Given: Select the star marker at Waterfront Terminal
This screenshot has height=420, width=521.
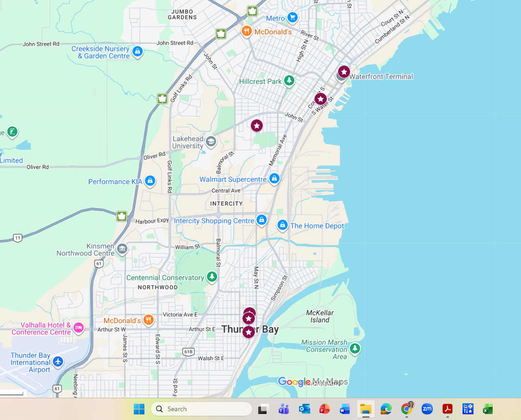Looking at the screenshot, I should pos(344,72).
